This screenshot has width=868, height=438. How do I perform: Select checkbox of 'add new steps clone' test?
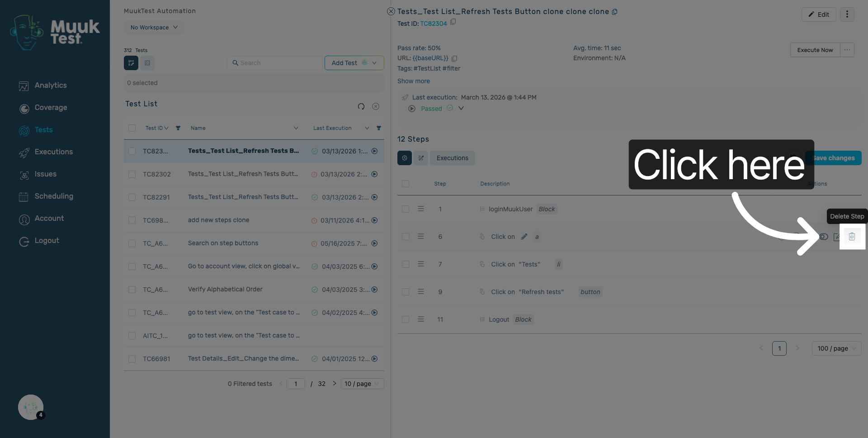click(x=132, y=220)
